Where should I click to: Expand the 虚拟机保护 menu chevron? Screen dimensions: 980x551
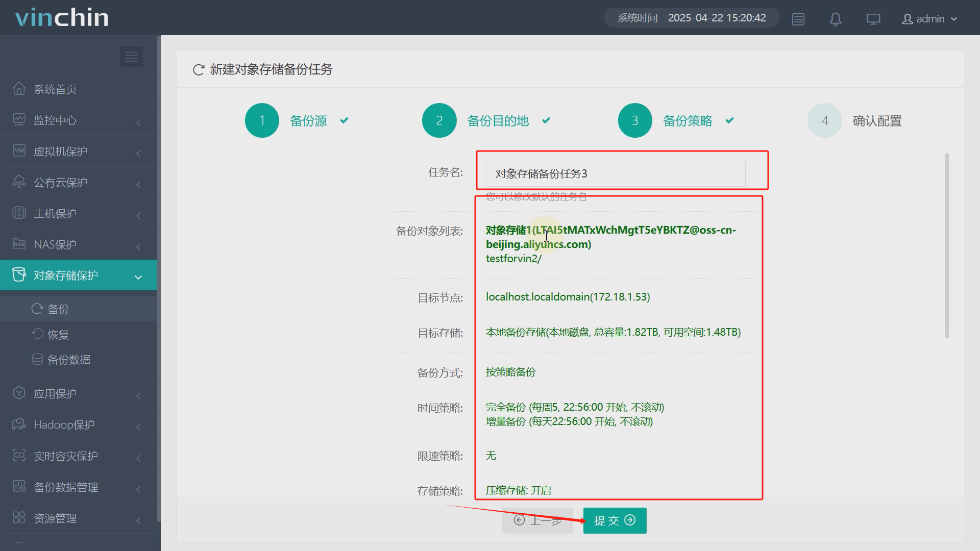138,154
